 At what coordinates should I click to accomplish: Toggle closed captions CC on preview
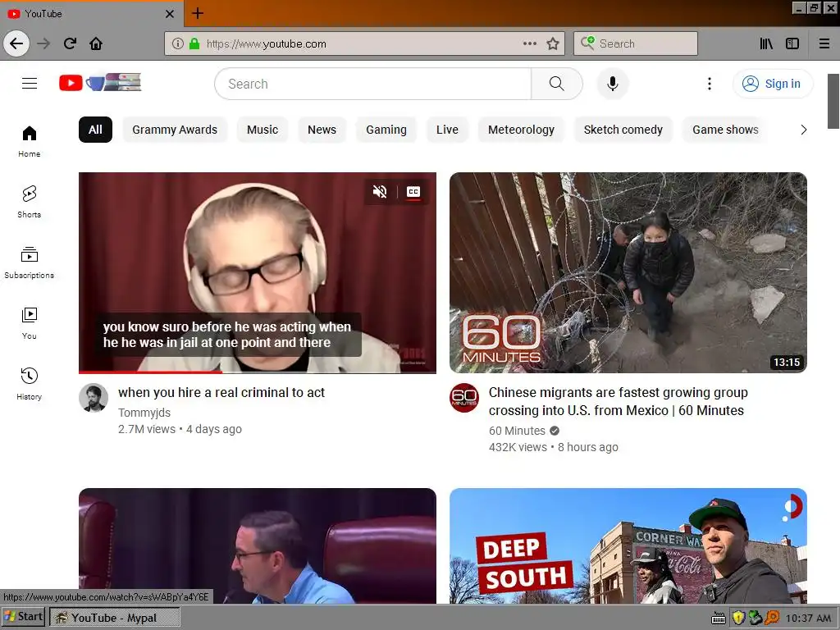413,191
